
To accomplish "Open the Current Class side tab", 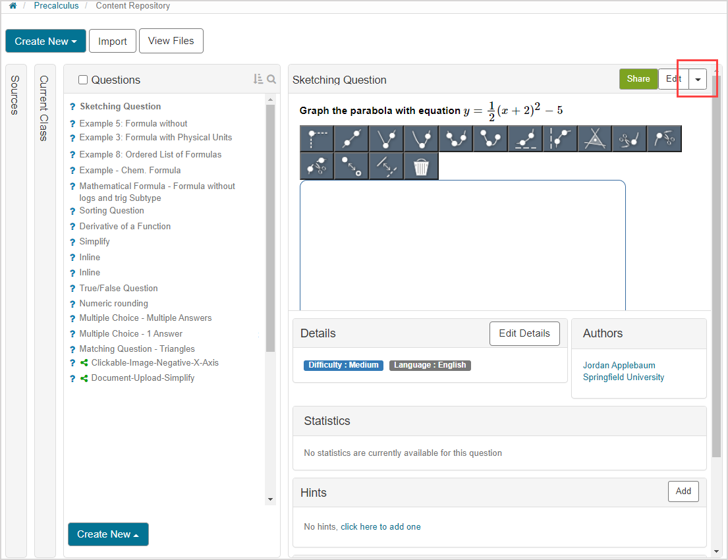I will click(44, 108).
